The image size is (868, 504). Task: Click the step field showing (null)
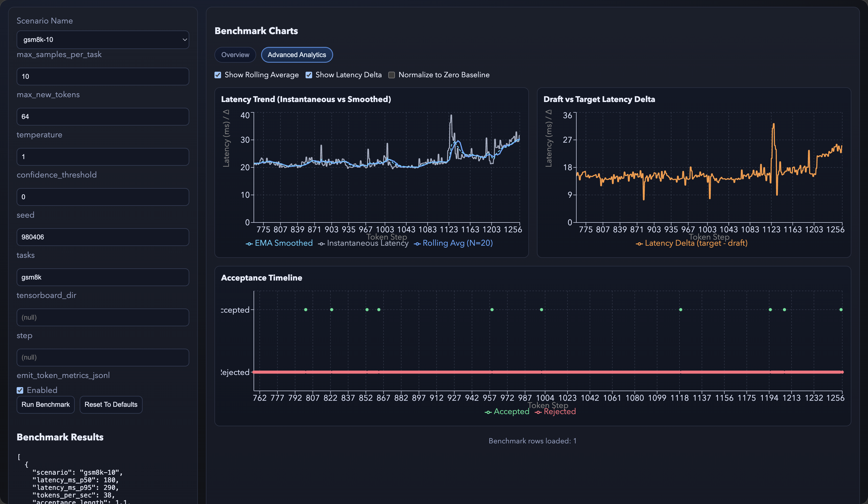click(103, 358)
